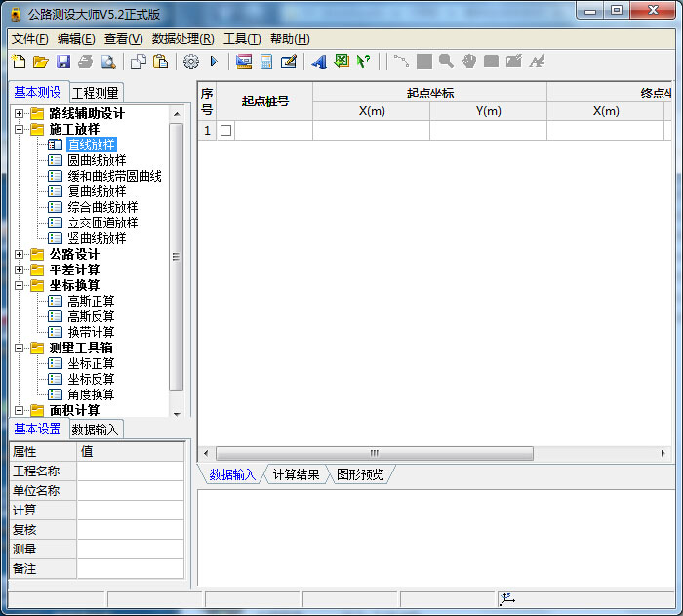
Task: Switch to the 基本测设 tab
Action: pos(37,92)
